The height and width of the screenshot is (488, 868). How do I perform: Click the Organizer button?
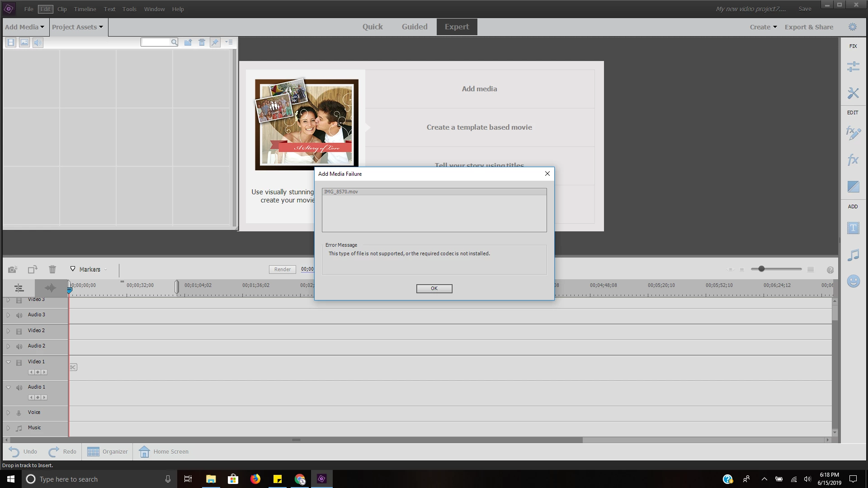(x=108, y=451)
